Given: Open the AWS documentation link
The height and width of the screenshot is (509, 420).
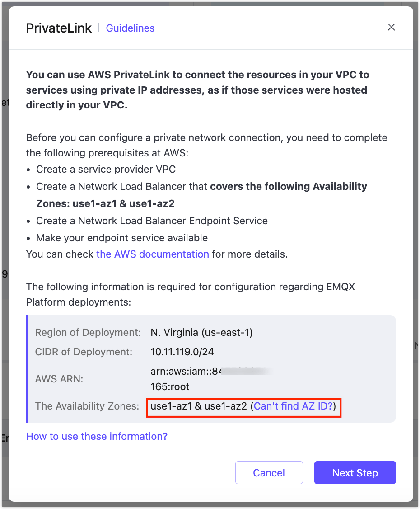Looking at the screenshot, I should (152, 254).
